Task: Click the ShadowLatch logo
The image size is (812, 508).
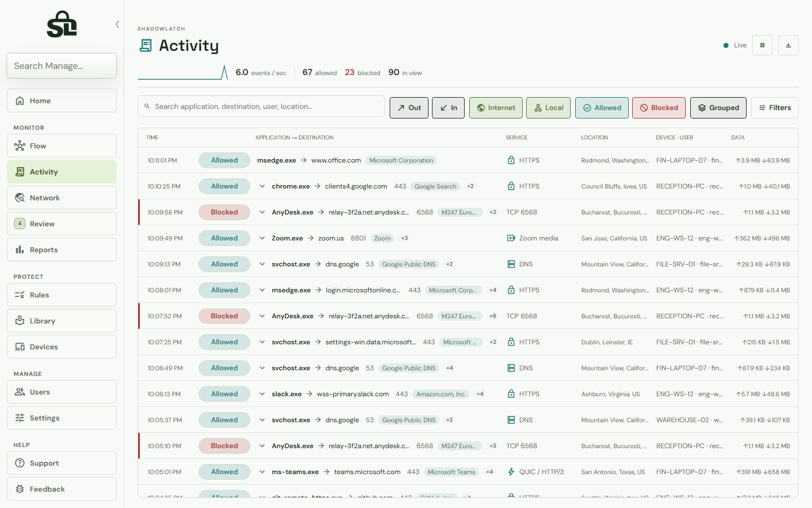Action: point(62,24)
